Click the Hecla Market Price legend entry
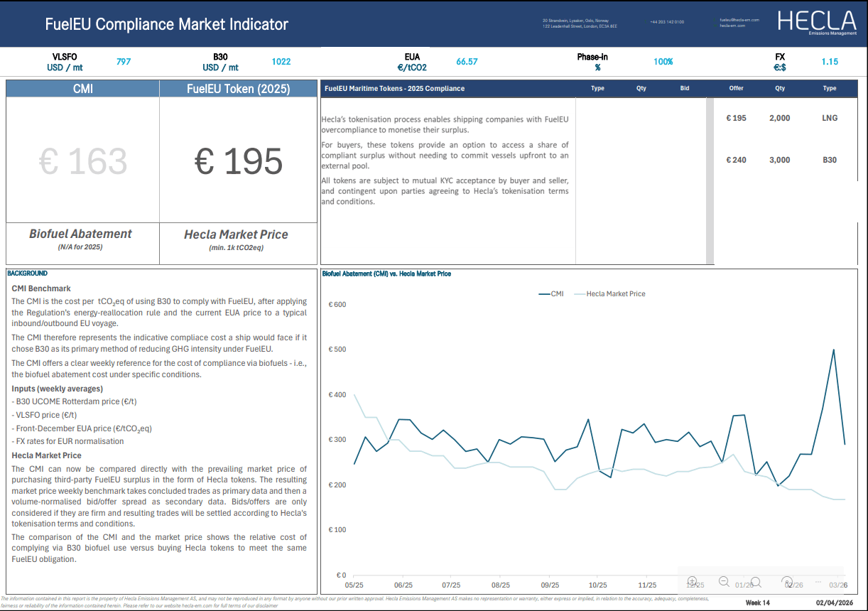Image resolution: width=868 pixels, height=611 pixels. tap(609, 293)
